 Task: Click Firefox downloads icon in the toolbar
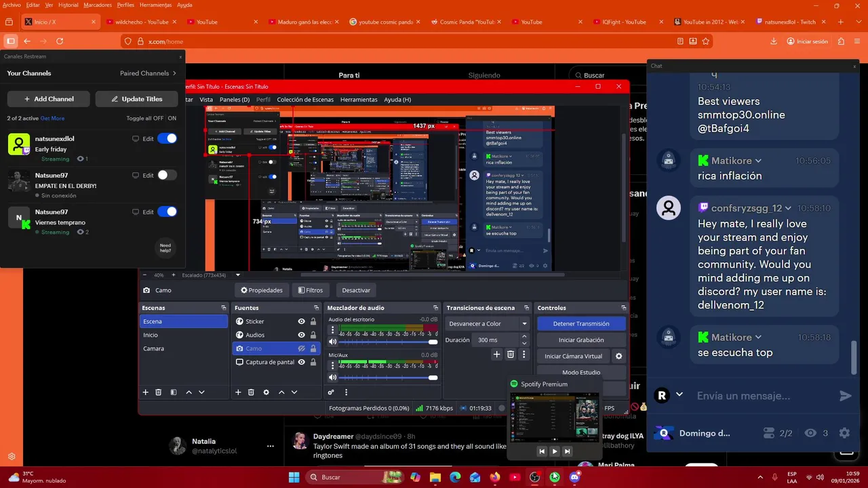(774, 41)
